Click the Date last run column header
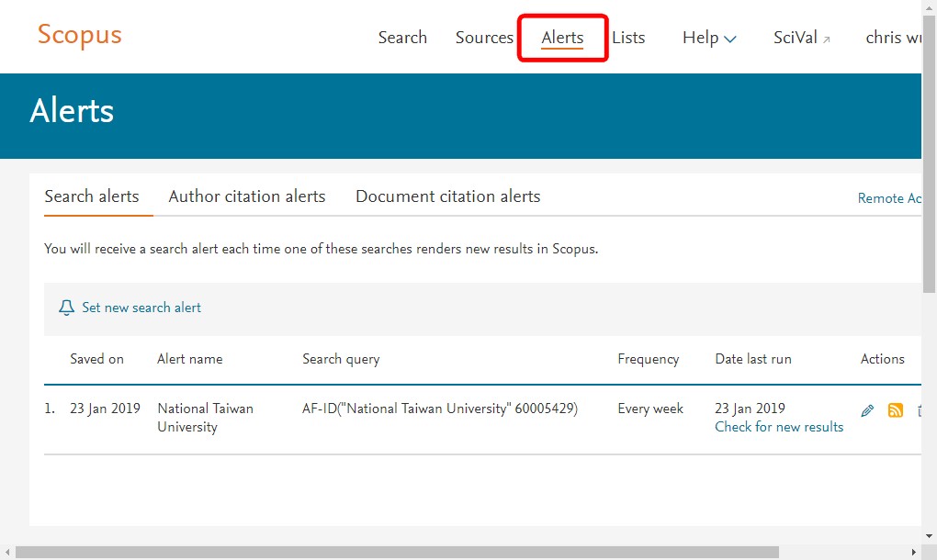This screenshot has width=937, height=560. [x=753, y=359]
